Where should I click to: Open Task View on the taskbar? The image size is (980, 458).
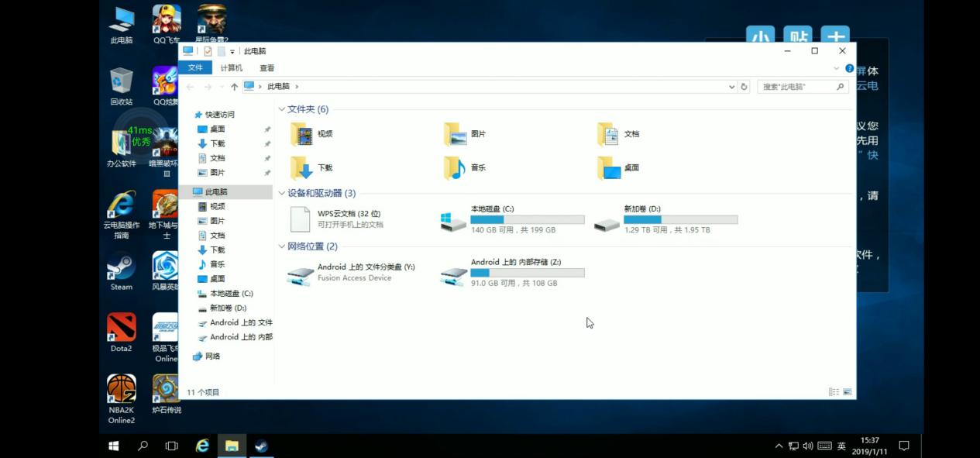(x=172, y=446)
